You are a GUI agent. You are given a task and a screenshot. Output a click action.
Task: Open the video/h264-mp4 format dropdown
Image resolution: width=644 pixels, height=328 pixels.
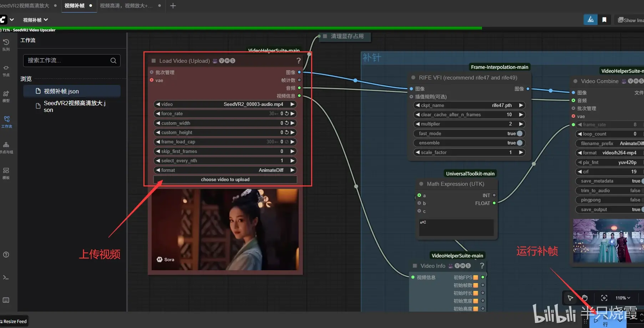pyautogui.click(x=610, y=153)
